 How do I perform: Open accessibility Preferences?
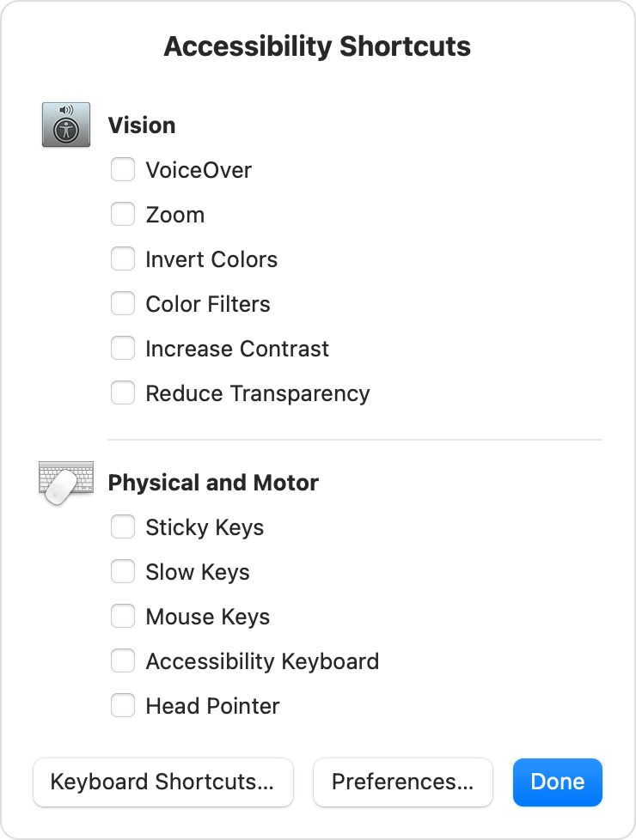click(x=402, y=782)
